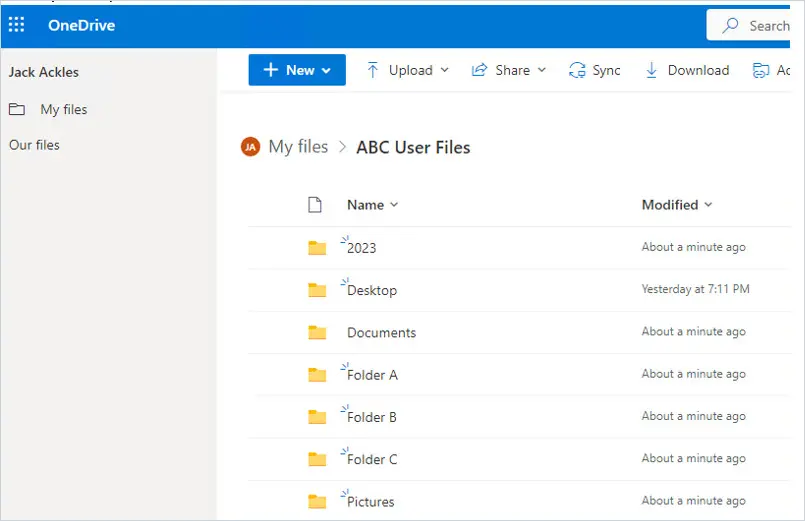Focus the Search input box
805x521 pixels.
click(x=748, y=25)
